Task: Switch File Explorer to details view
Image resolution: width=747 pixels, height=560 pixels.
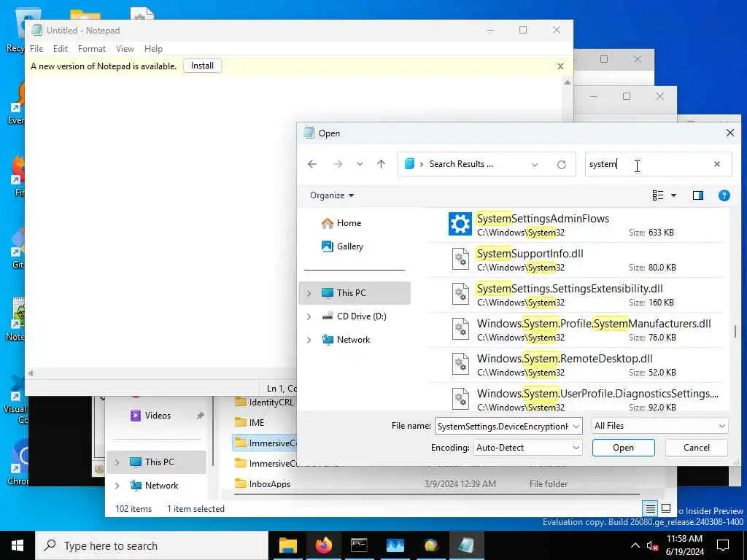Action: (x=650, y=508)
